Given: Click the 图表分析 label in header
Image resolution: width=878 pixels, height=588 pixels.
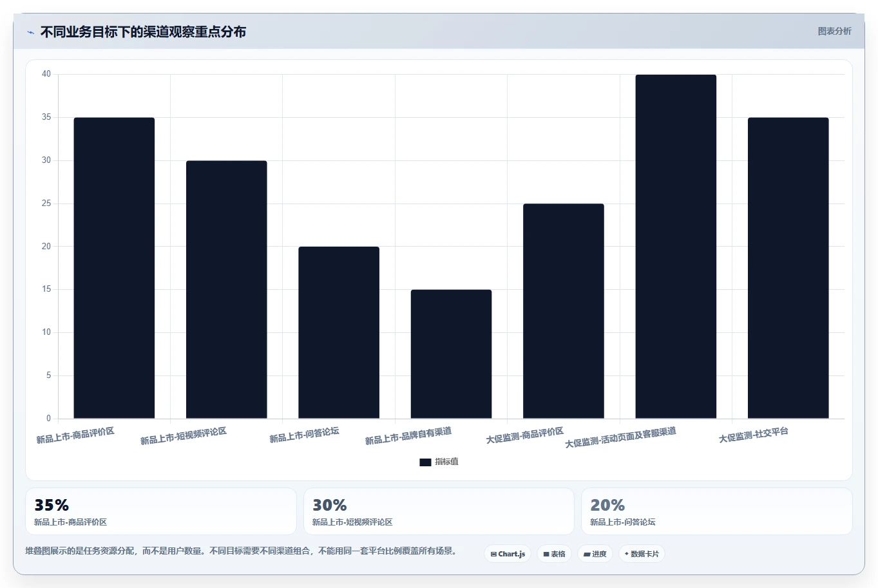Looking at the screenshot, I should [834, 31].
